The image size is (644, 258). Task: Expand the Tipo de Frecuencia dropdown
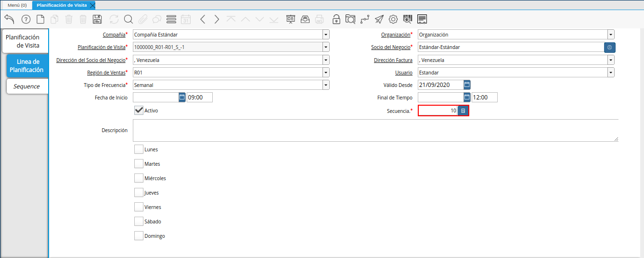click(x=326, y=85)
